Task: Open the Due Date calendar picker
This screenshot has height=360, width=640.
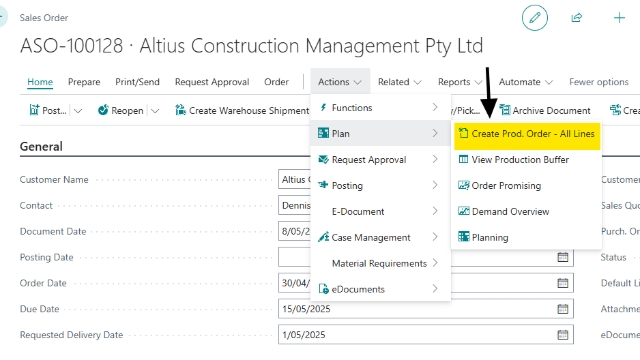Action: click(563, 309)
